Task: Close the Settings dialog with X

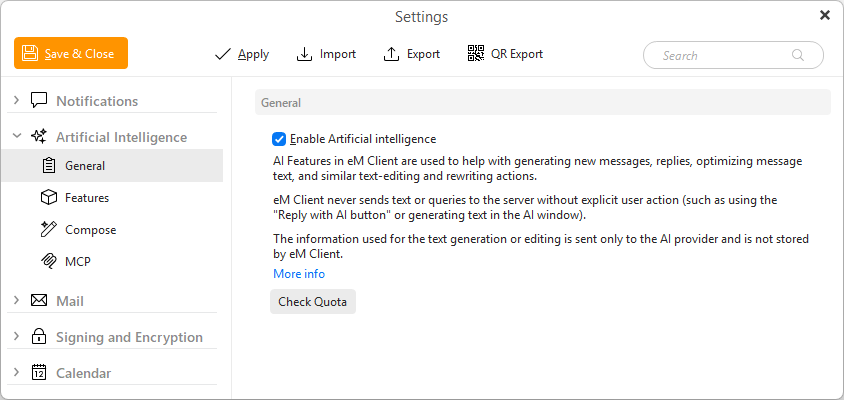Action: coord(825,16)
